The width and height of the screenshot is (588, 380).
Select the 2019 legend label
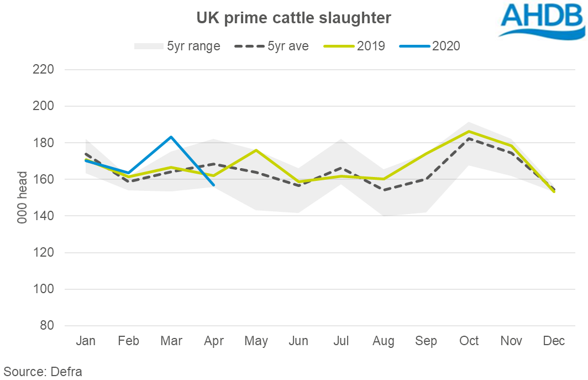[371, 46]
